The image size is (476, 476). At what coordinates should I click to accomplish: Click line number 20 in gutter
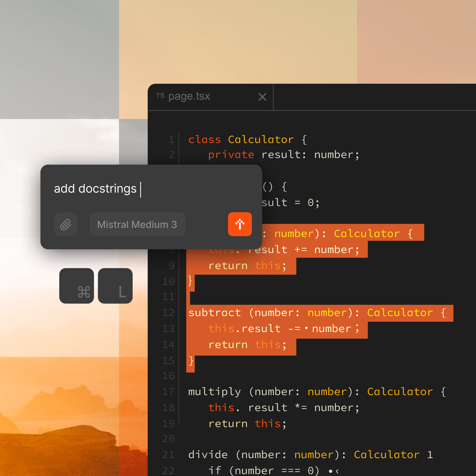[169, 439]
